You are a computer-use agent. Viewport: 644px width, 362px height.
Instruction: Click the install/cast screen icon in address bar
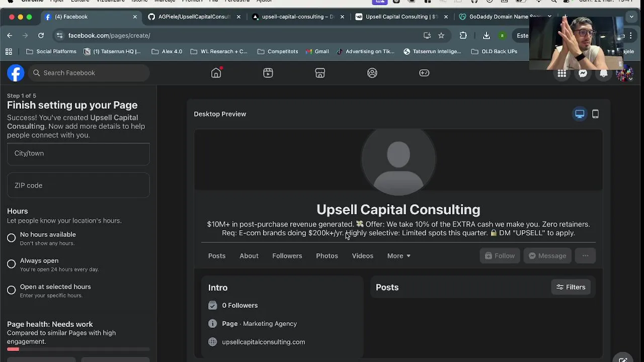tap(427, 35)
